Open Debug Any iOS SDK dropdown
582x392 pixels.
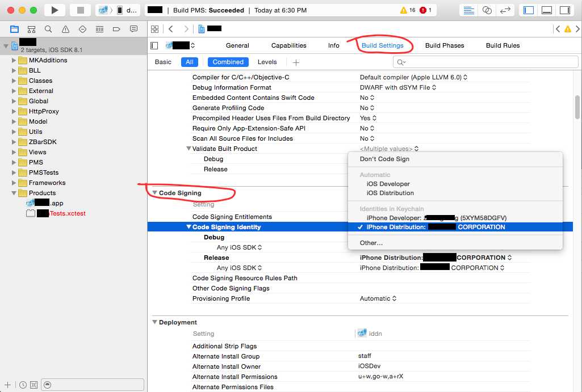240,247
